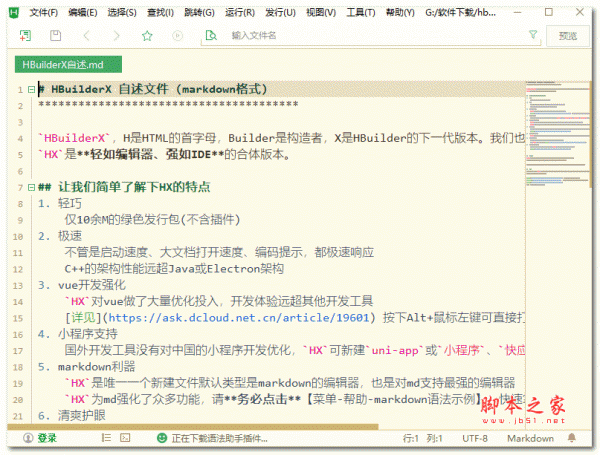Click the line 16 text 小程序支持
The height and width of the screenshot is (455, 600).
(88, 334)
